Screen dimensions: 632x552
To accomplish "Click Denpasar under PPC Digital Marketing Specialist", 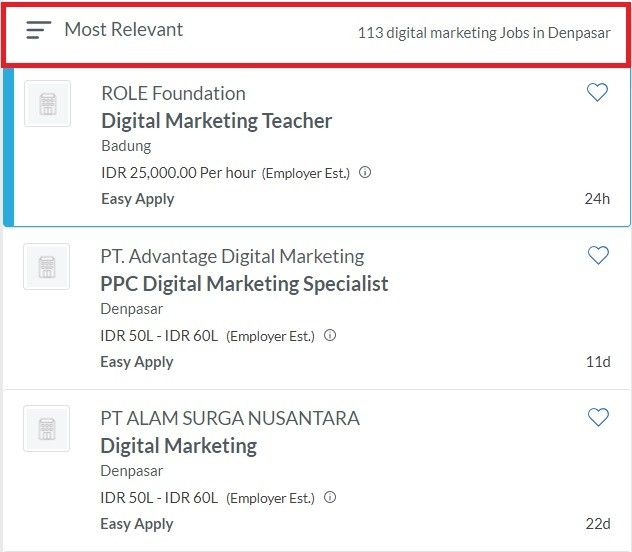I will click(x=131, y=309).
